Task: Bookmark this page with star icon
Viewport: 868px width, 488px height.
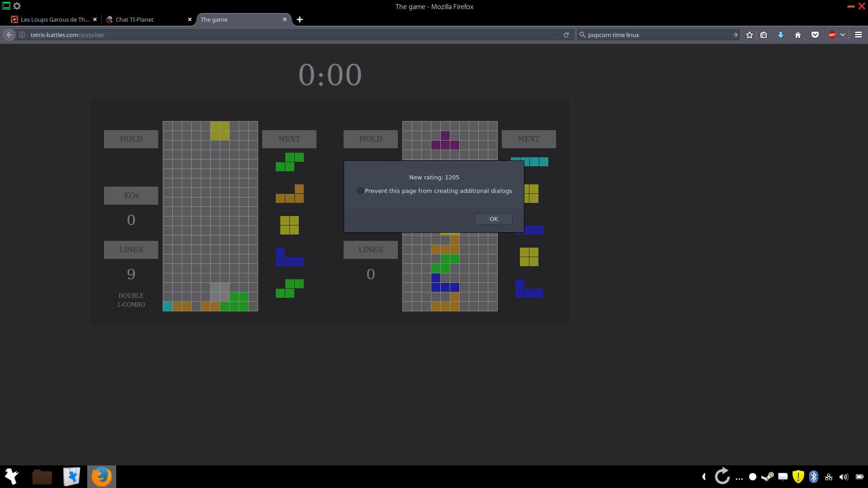Action: point(750,35)
